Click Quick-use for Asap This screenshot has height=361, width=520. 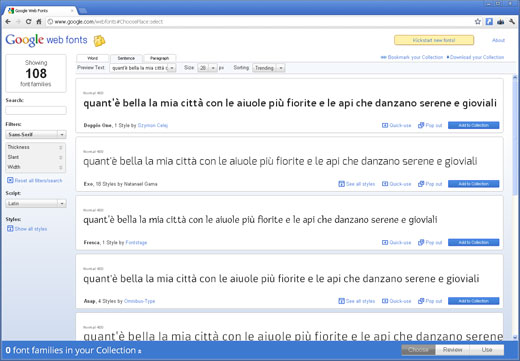(x=396, y=301)
